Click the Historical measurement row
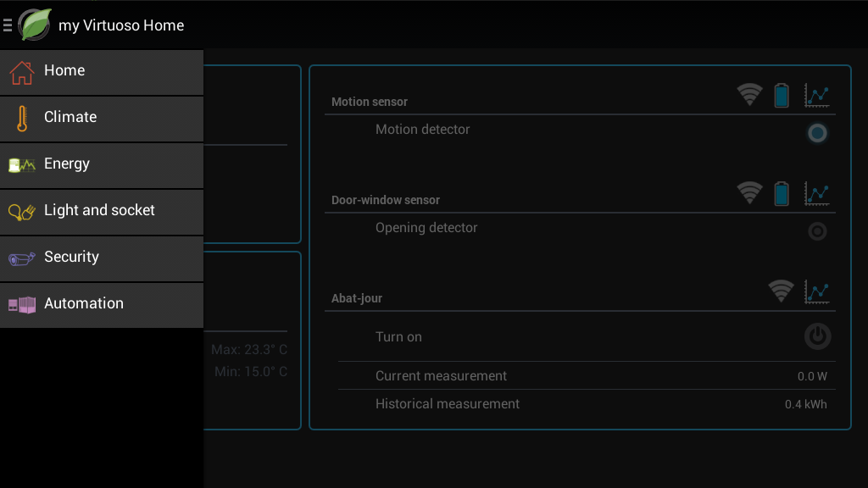 click(587, 404)
